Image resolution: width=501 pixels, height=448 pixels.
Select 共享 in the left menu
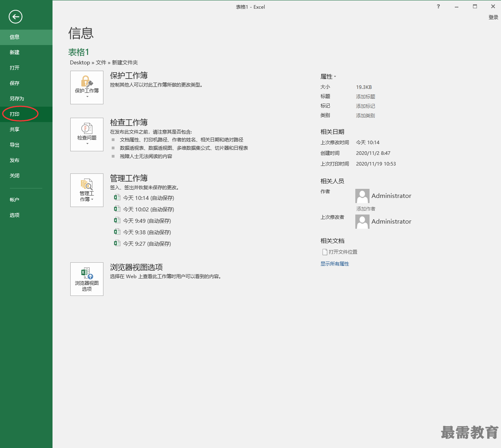click(x=26, y=130)
